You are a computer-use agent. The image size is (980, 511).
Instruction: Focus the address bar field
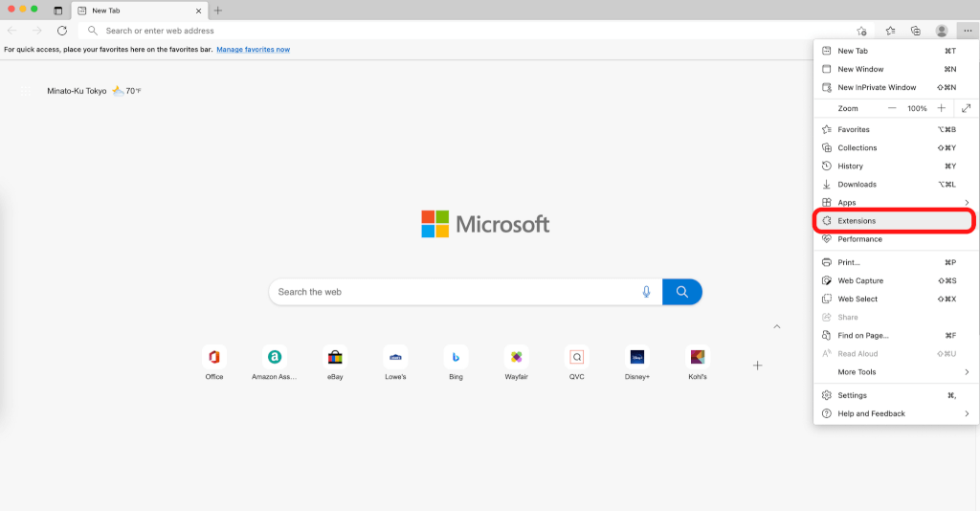(x=475, y=31)
